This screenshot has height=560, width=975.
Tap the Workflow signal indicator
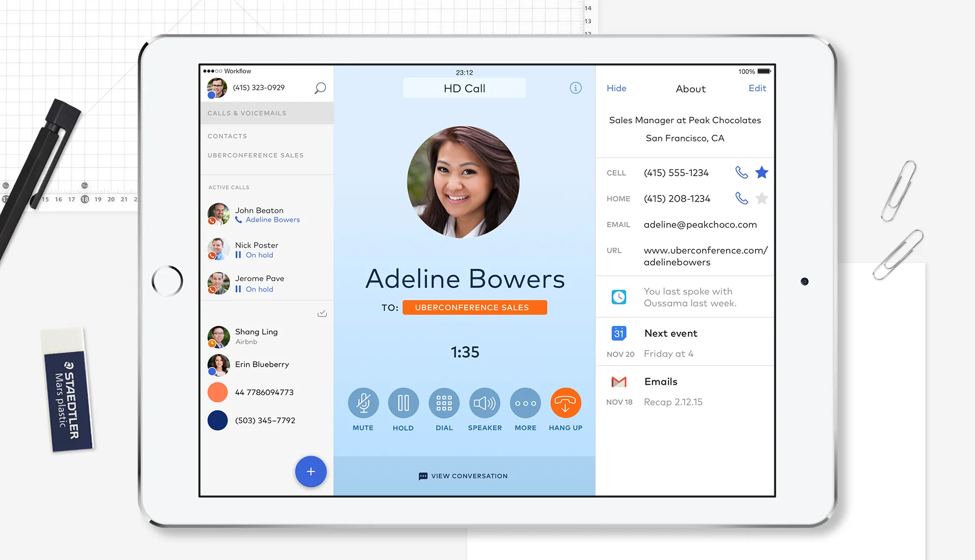click(227, 71)
